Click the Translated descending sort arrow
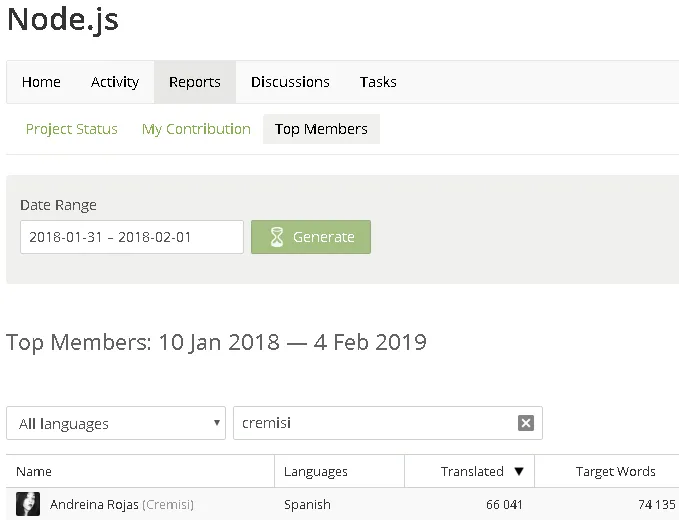This screenshot has height=520, width=679. pos(519,472)
